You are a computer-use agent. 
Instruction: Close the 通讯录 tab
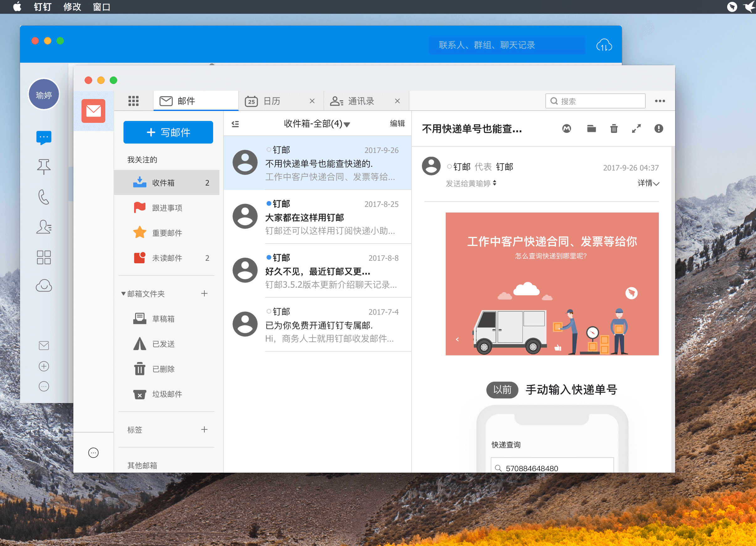[x=397, y=101]
